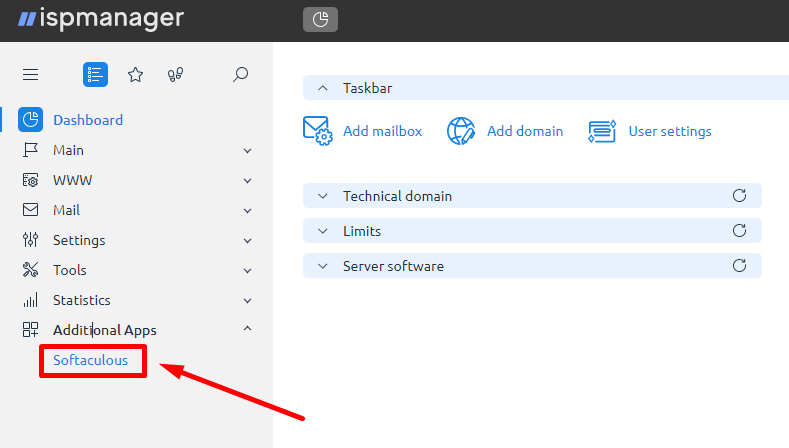Open the WWW menu section
The height and width of the screenshot is (448, 789).
click(72, 180)
